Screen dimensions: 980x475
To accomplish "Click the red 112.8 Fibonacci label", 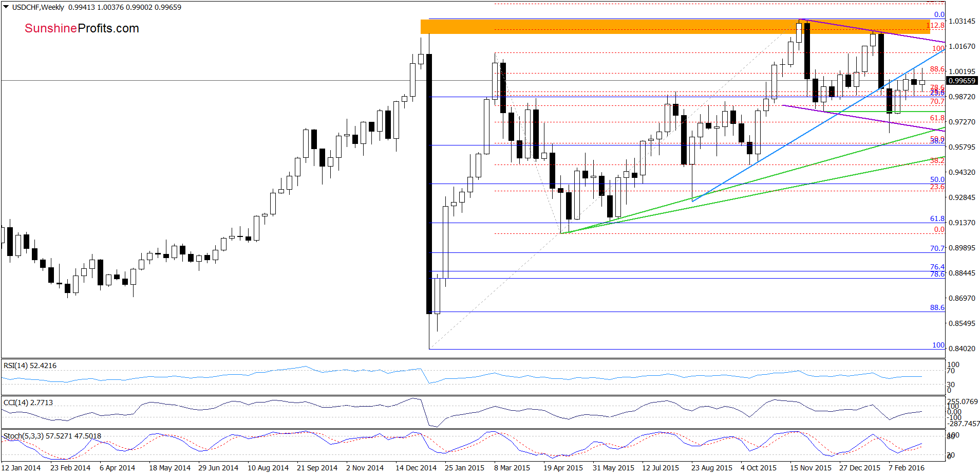I will coord(935,25).
